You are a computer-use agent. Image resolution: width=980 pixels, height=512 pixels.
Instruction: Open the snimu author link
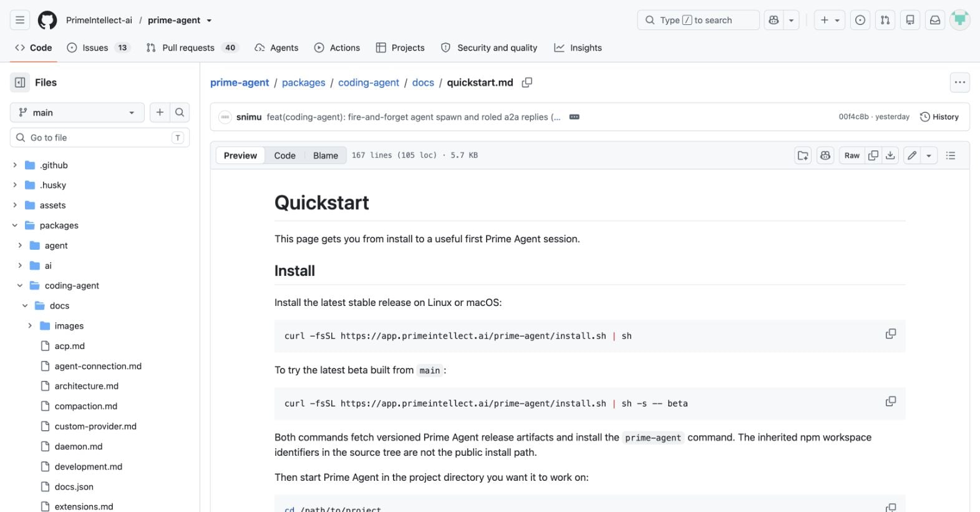coord(249,117)
